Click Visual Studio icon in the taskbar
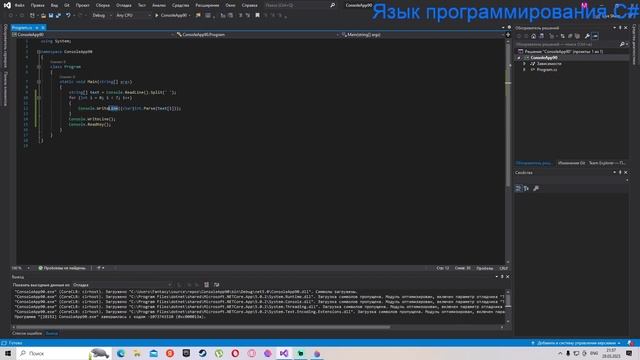This screenshot has height=360, width=640. 284,353
